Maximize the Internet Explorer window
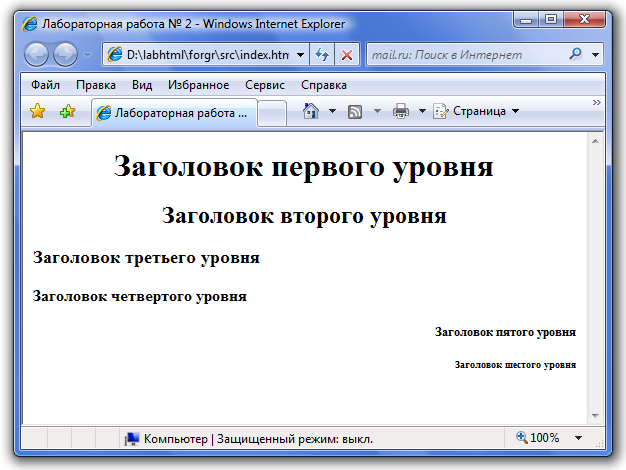626x470 pixels. [x=551, y=20]
